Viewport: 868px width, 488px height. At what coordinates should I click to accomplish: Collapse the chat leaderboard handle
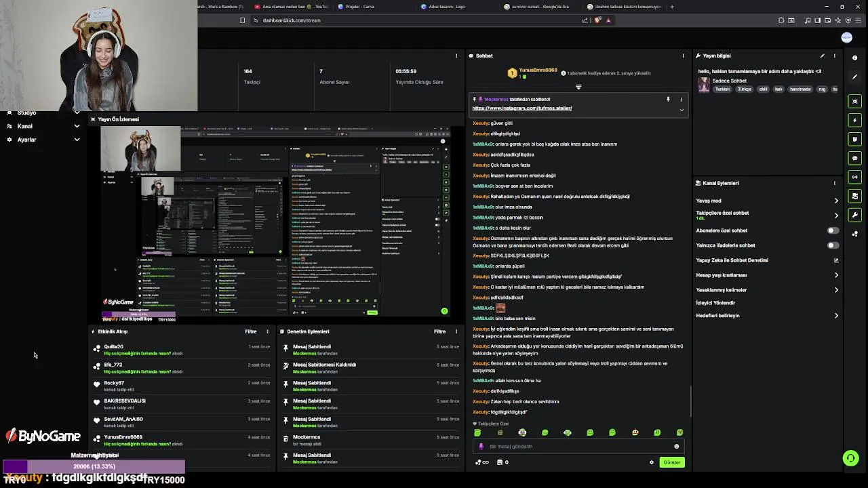(x=578, y=87)
